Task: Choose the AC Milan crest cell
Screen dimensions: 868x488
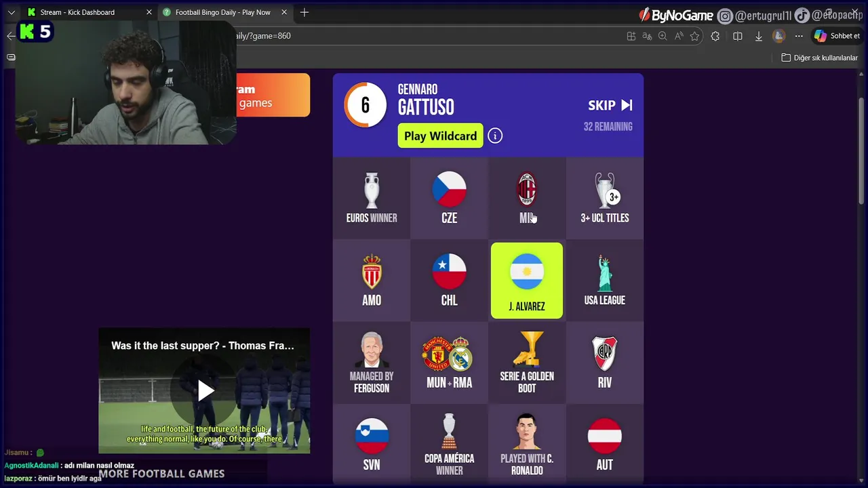Action: (527, 199)
